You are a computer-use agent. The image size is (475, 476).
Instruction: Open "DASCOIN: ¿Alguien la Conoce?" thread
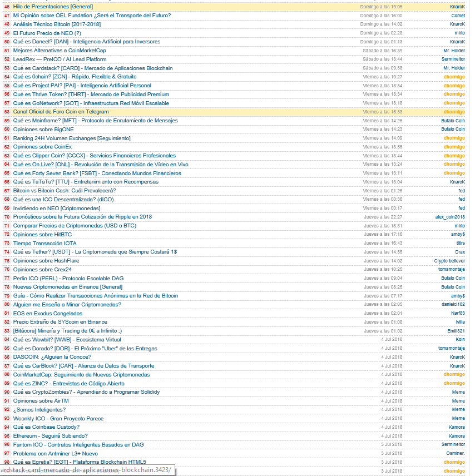click(52, 357)
